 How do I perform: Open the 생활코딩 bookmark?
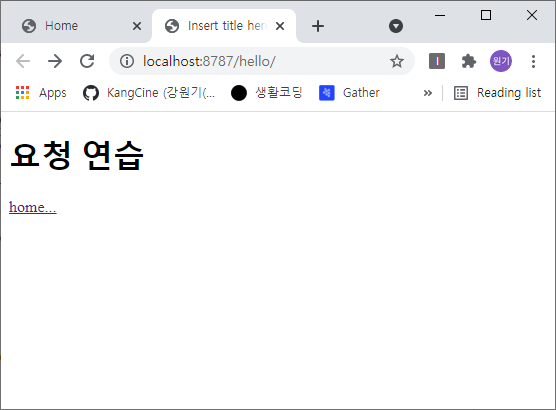point(267,93)
